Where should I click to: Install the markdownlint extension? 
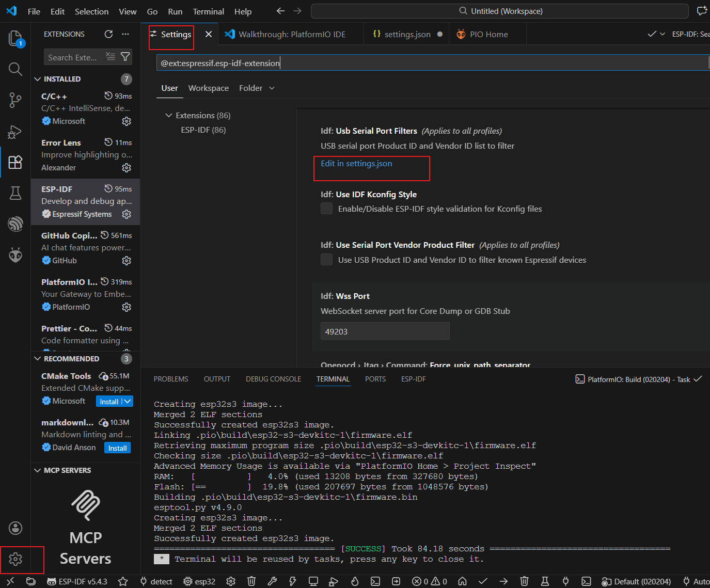(117, 448)
